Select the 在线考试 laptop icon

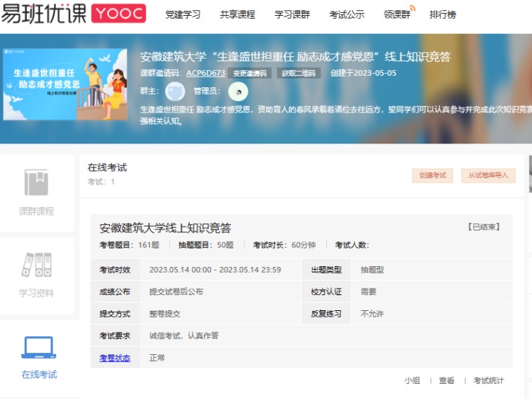pyautogui.click(x=38, y=348)
